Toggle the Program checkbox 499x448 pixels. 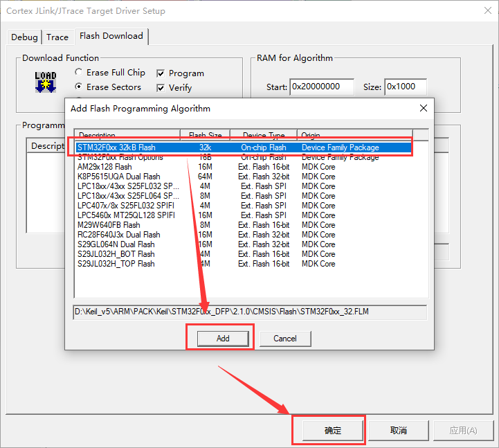[180, 73]
